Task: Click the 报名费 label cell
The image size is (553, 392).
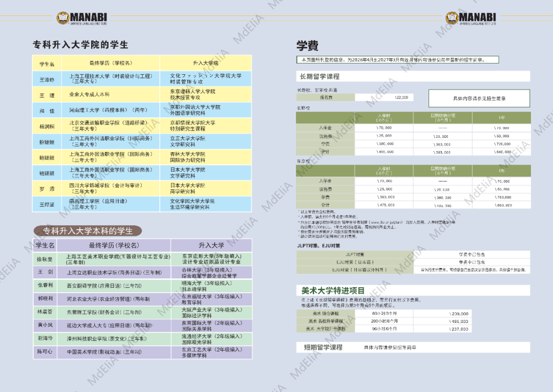Action: [326, 97]
